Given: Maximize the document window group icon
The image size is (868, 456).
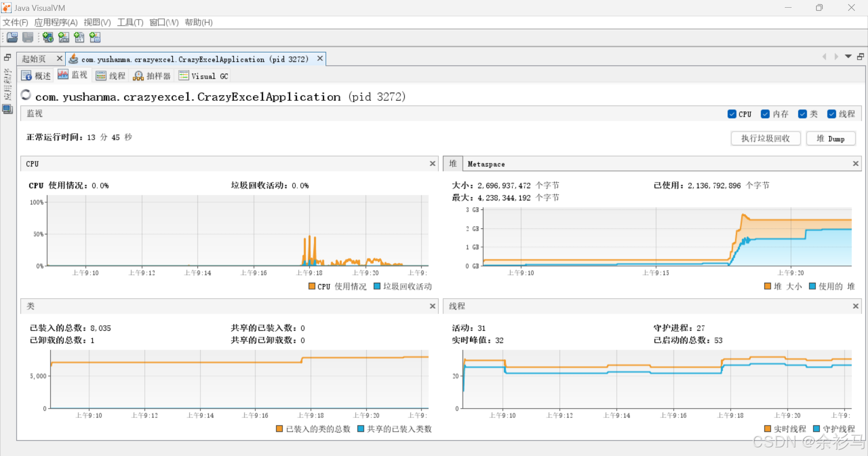Looking at the screenshot, I should tap(861, 57).
